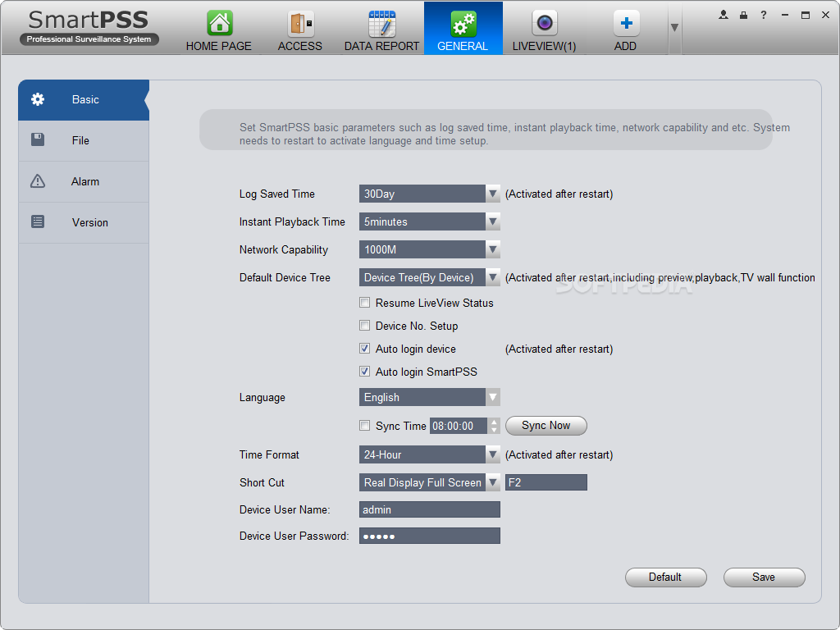Uncheck Auto login SmartPSS checkbox

click(365, 372)
